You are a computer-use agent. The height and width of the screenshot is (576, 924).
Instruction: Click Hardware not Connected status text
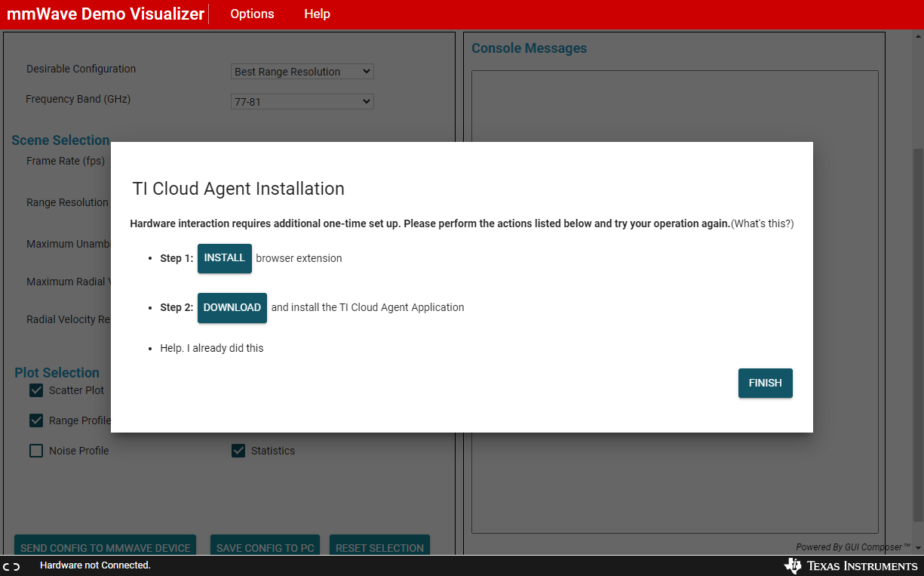(x=95, y=565)
